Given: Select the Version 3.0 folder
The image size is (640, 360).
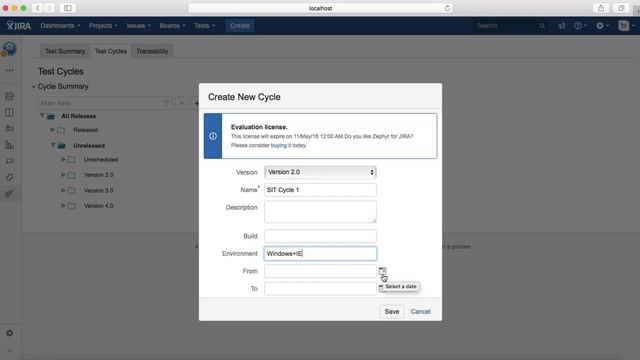Looking at the screenshot, I should 98,190.
